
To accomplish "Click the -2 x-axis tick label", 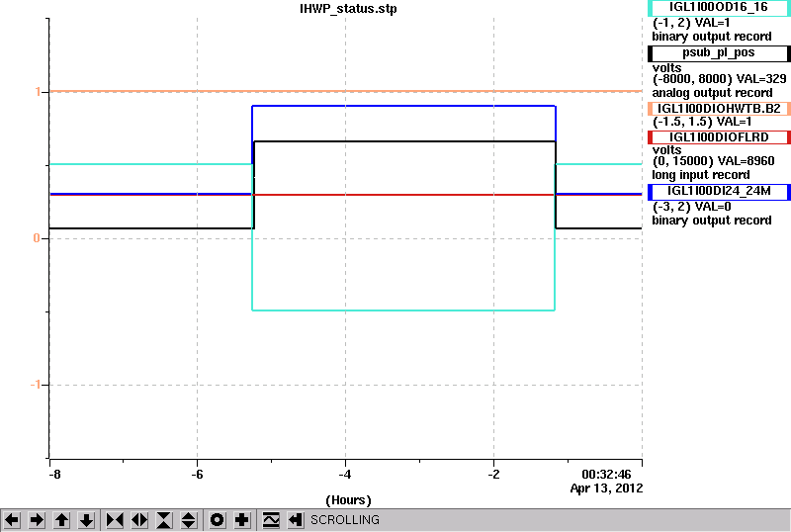I will (493, 475).
